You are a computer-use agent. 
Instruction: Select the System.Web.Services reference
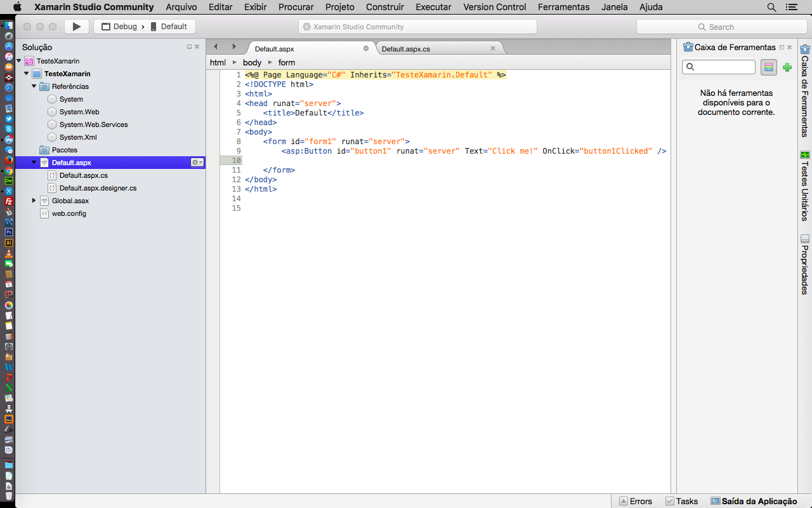pos(93,124)
